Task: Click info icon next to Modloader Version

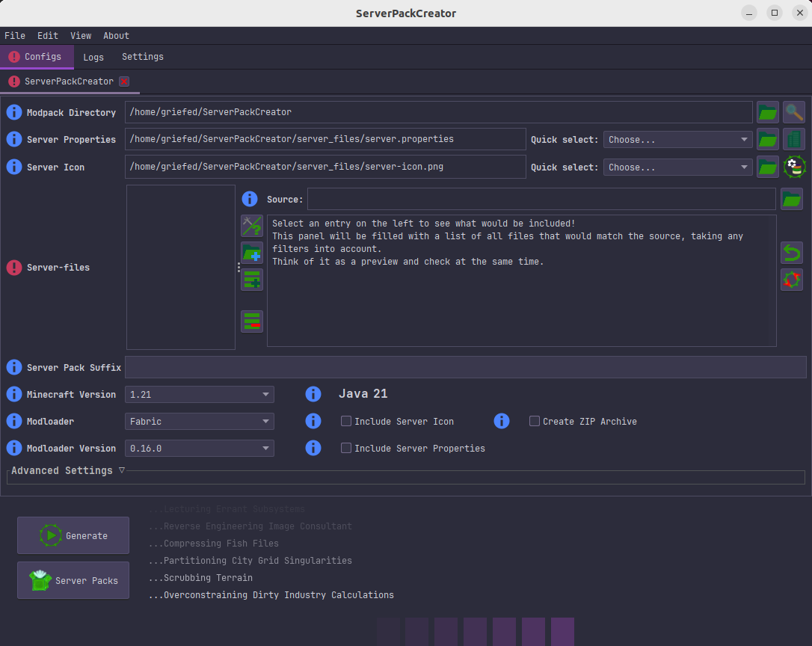Action: click(x=14, y=448)
